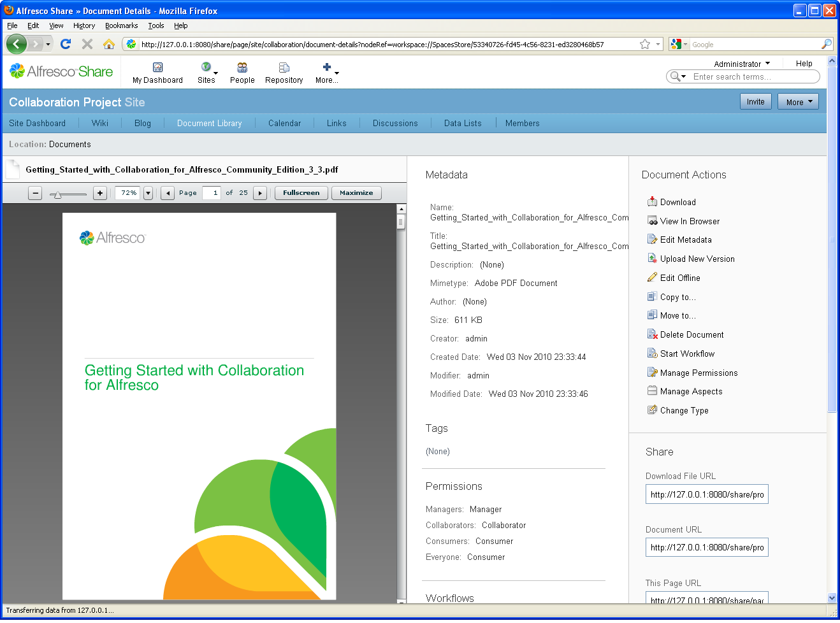840x623 pixels.
Task: Click the Document URL field
Action: tap(707, 547)
